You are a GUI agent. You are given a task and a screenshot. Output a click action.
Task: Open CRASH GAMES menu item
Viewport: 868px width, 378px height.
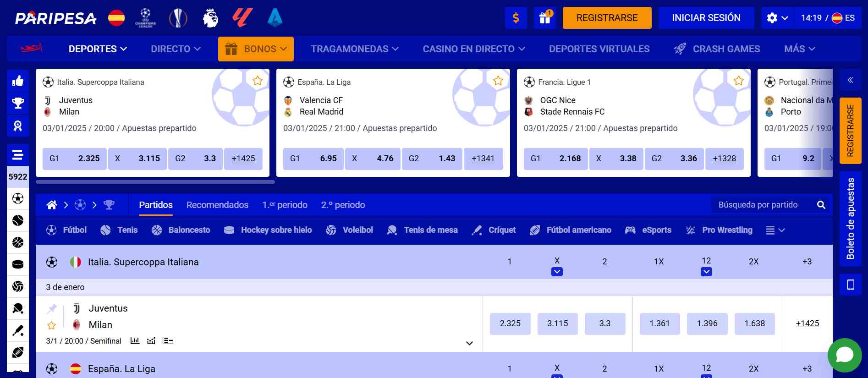(x=717, y=49)
